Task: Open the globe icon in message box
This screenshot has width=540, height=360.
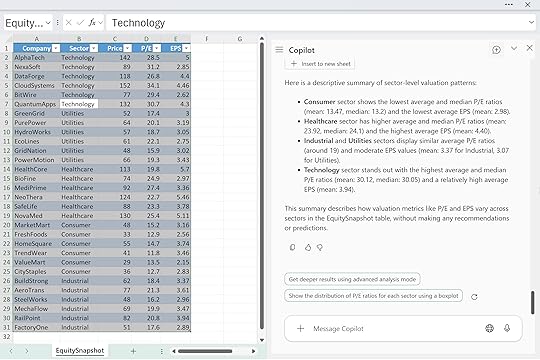Action: 489,328
